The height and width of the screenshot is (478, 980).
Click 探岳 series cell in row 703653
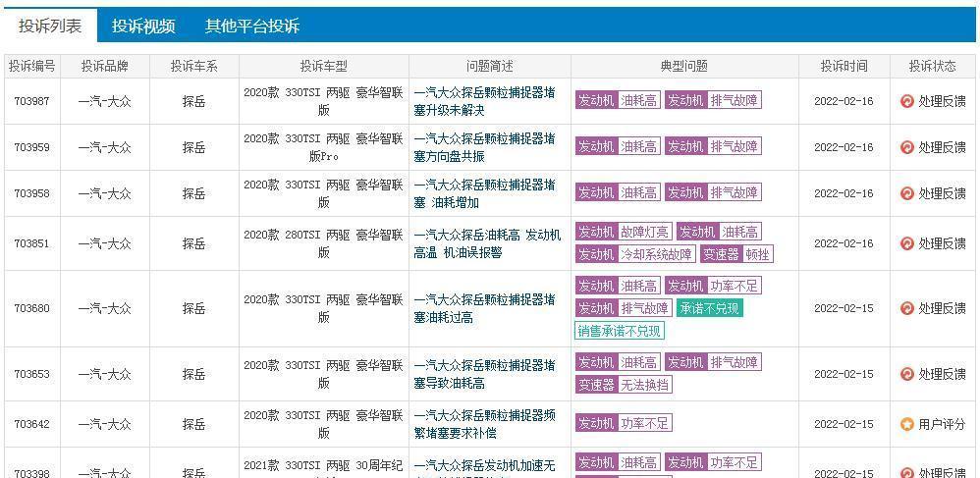coord(193,374)
